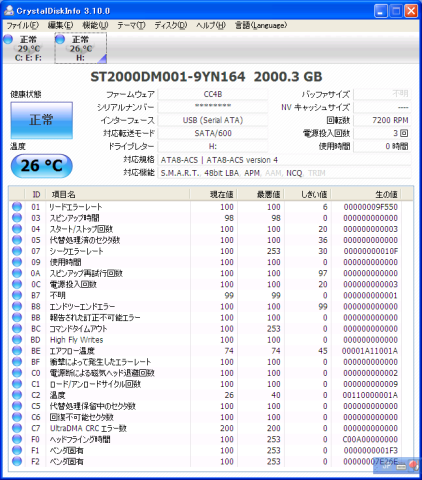422x480 pixels.
Task: Click the power-on count field 3 回
Action: tap(382, 133)
